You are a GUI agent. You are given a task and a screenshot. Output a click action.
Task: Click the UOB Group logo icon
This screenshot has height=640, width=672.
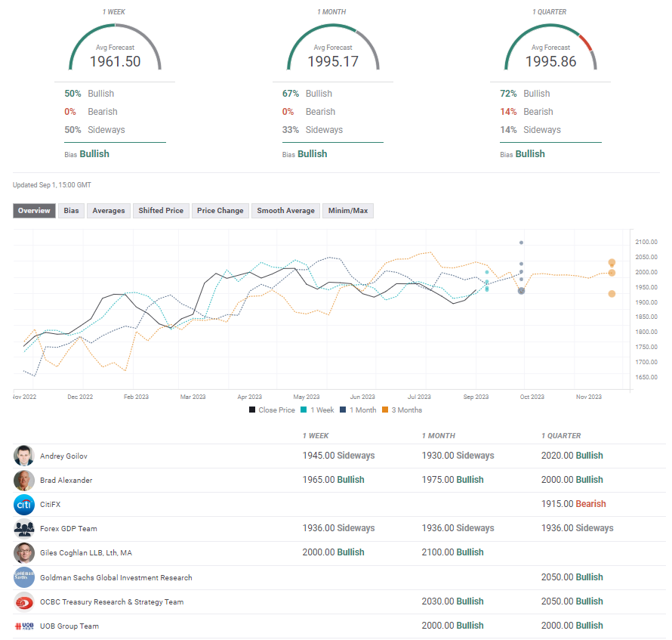point(24,626)
